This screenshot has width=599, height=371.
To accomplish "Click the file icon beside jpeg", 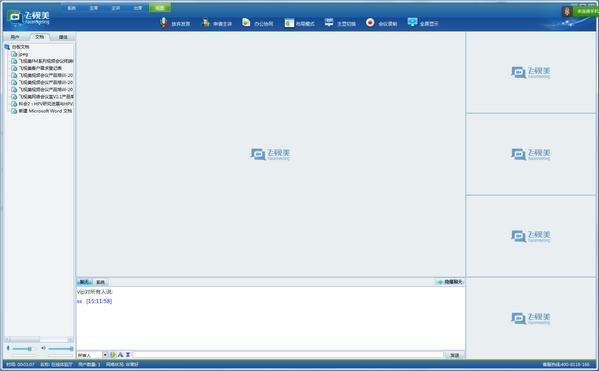I will [x=14, y=54].
